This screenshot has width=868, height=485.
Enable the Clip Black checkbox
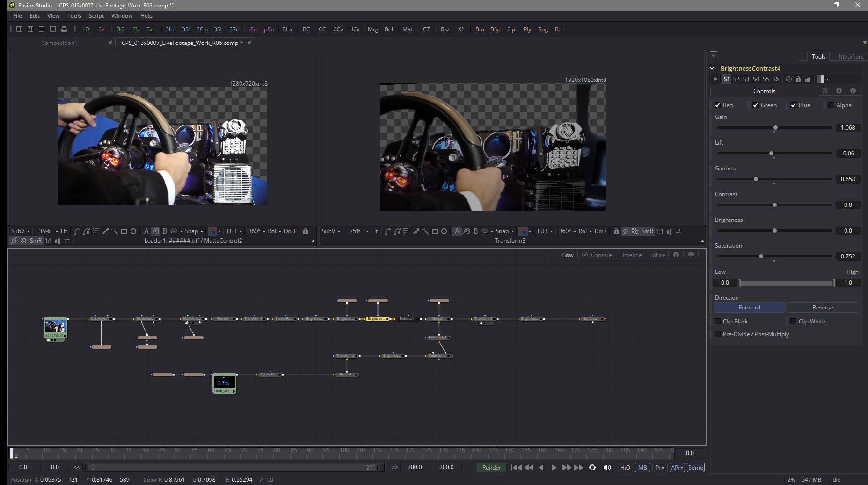click(718, 322)
